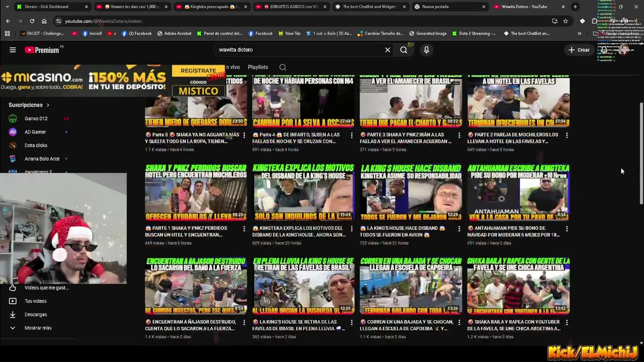
Task: Switch to DIBUJITOS AS4DOS browser tab
Action: point(290,7)
